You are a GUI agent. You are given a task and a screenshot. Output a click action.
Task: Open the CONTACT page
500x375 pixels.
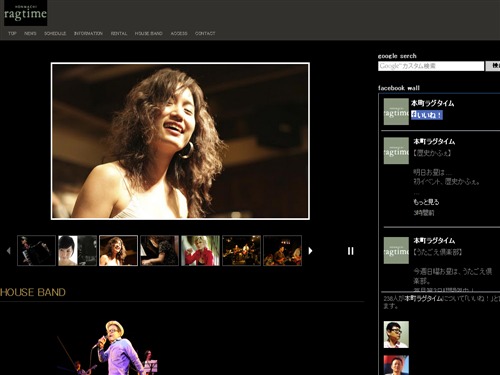(x=205, y=33)
